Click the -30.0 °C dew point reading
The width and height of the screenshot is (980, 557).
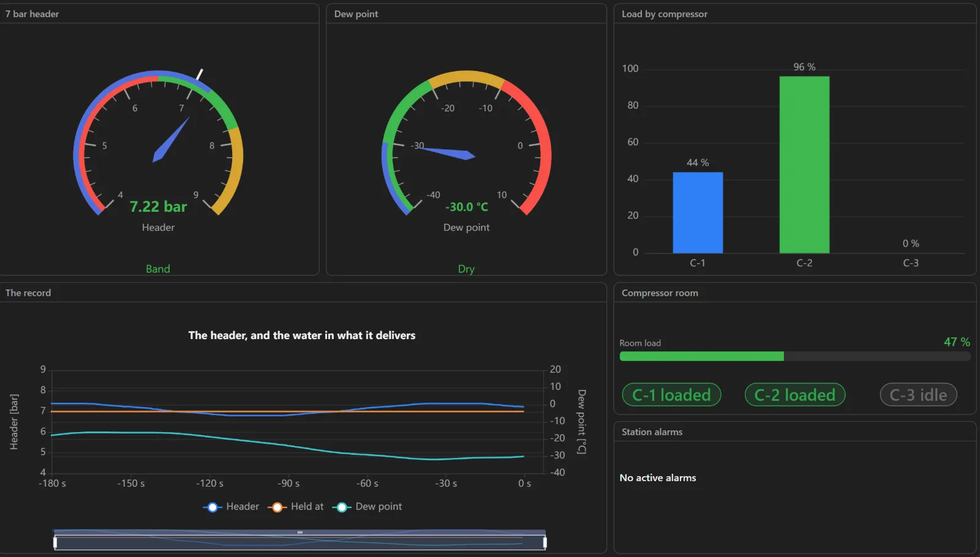tap(467, 207)
